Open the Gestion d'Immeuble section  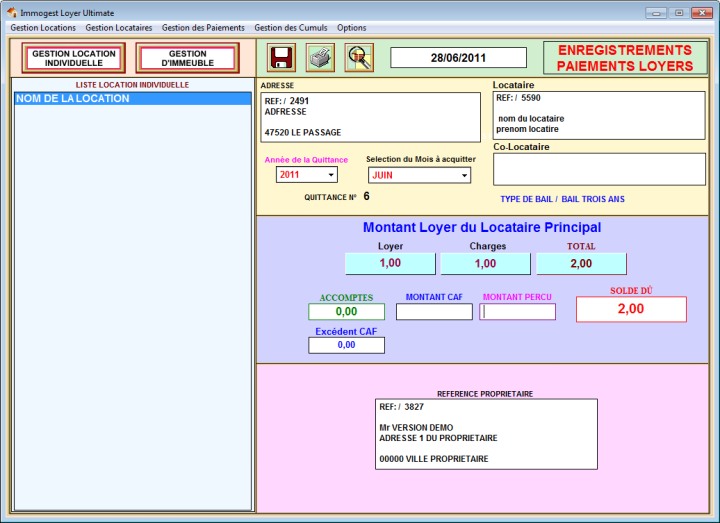click(187, 58)
